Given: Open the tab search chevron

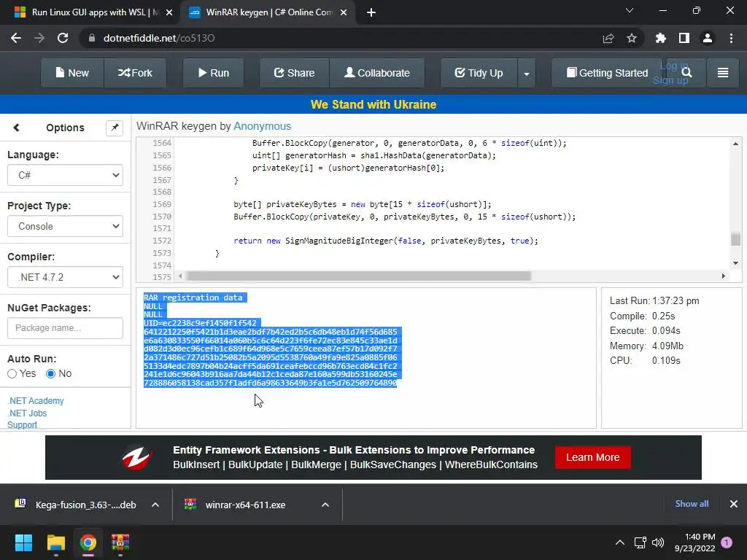Looking at the screenshot, I should click(x=630, y=10).
